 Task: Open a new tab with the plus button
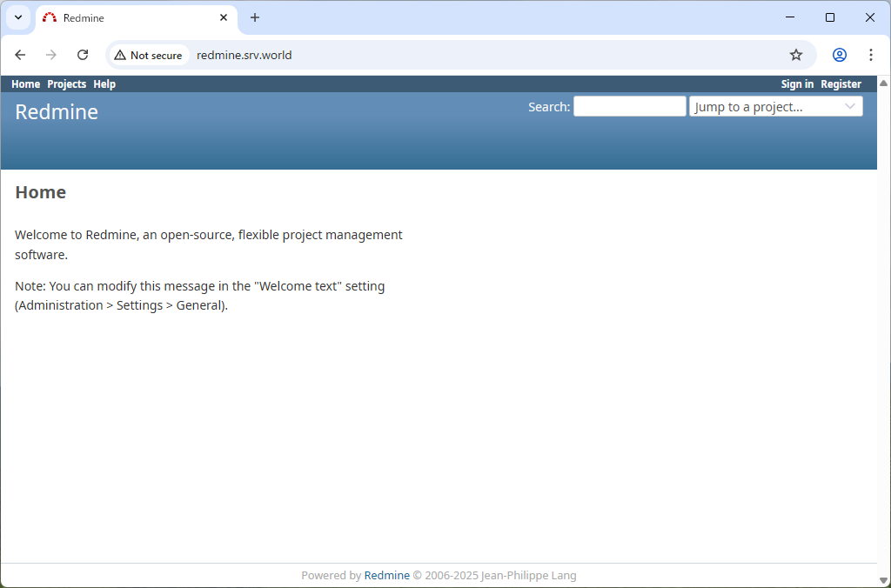click(255, 17)
